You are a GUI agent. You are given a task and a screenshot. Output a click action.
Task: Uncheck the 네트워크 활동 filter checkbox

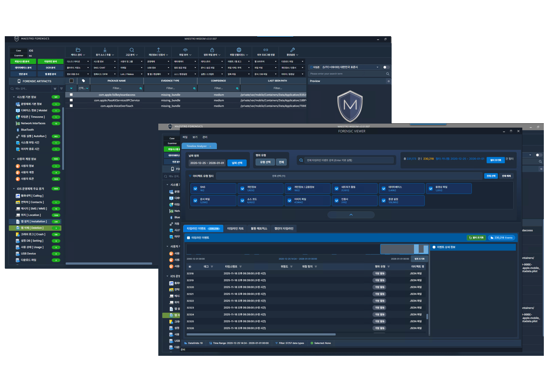(x=336, y=189)
